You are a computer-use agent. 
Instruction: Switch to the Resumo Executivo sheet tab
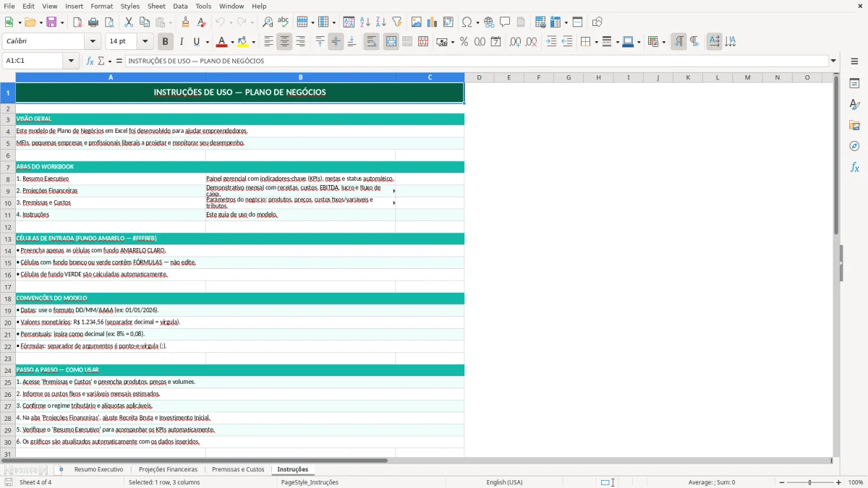(98, 470)
